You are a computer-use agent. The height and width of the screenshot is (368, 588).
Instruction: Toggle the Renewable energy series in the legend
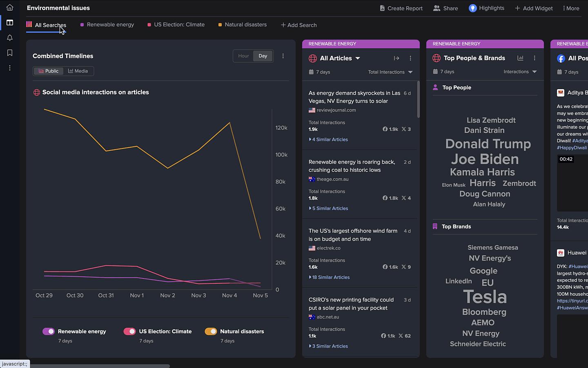(49, 331)
